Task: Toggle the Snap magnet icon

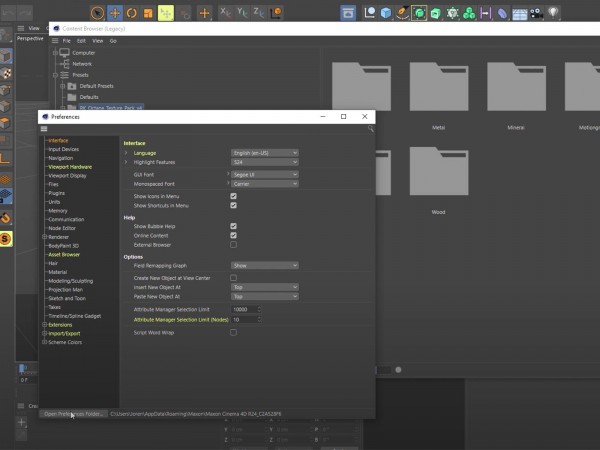Action: [6, 218]
